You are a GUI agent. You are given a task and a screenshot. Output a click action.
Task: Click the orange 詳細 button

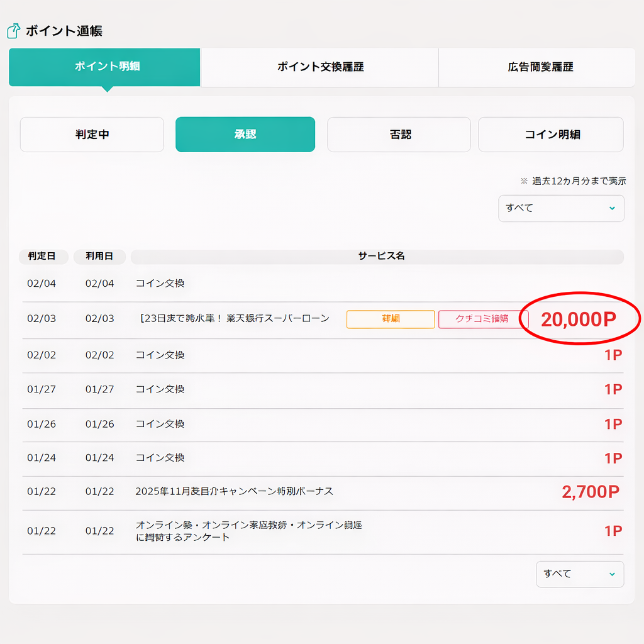(391, 319)
